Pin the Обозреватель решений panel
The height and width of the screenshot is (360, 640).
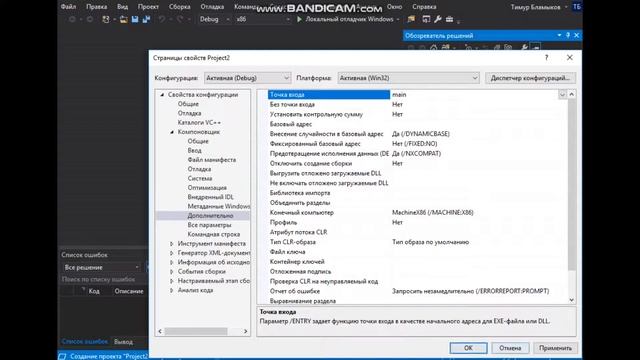coord(568,36)
